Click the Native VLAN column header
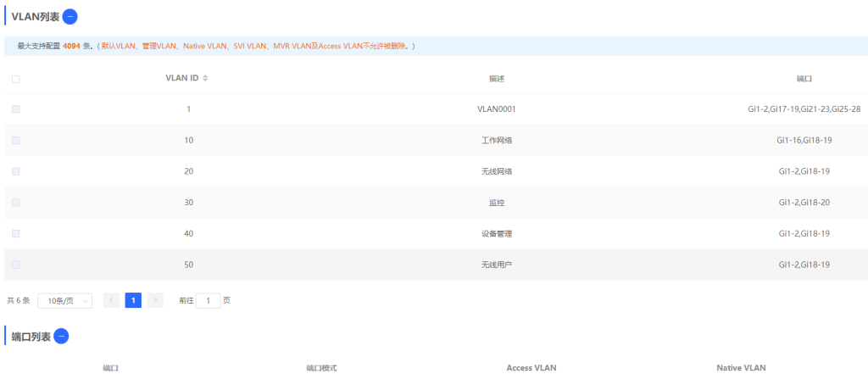 pyautogui.click(x=740, y=367)
